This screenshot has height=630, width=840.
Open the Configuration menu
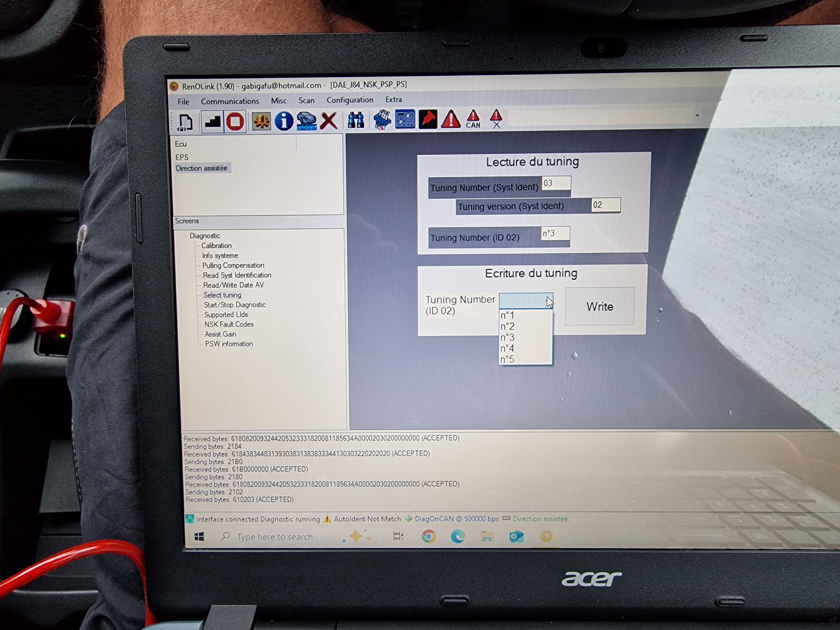350,100
